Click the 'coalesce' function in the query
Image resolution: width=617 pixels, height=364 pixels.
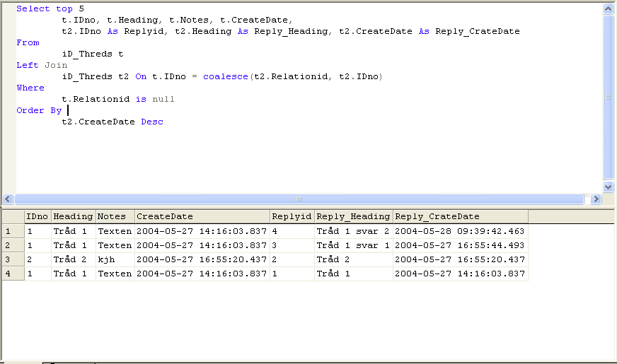tap(226, 76)
